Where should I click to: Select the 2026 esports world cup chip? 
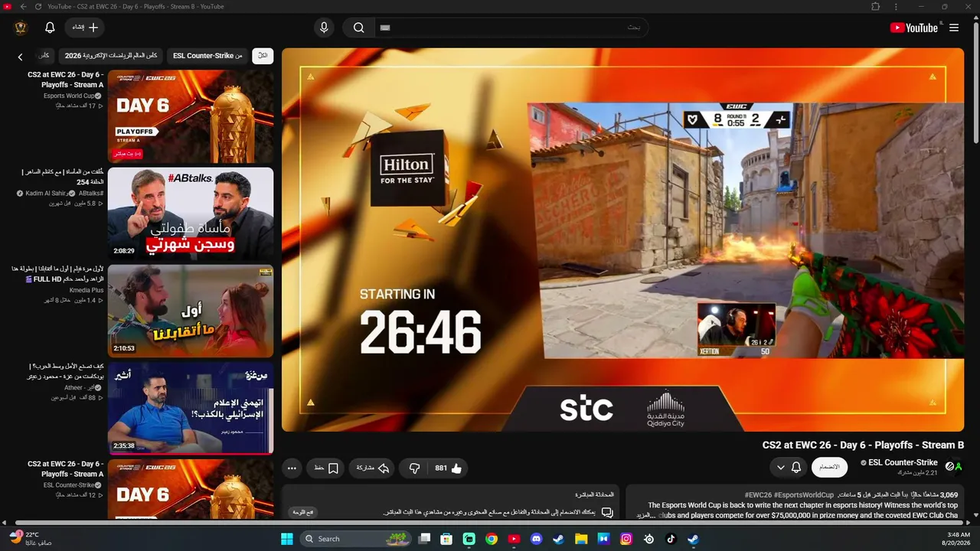point(111,56)
